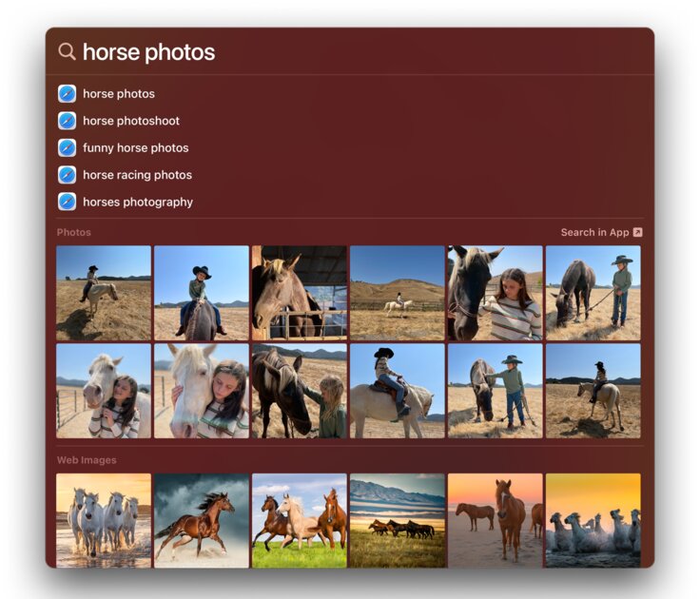Open web image of chestnut horses on beach at sunset

point(496,520)
